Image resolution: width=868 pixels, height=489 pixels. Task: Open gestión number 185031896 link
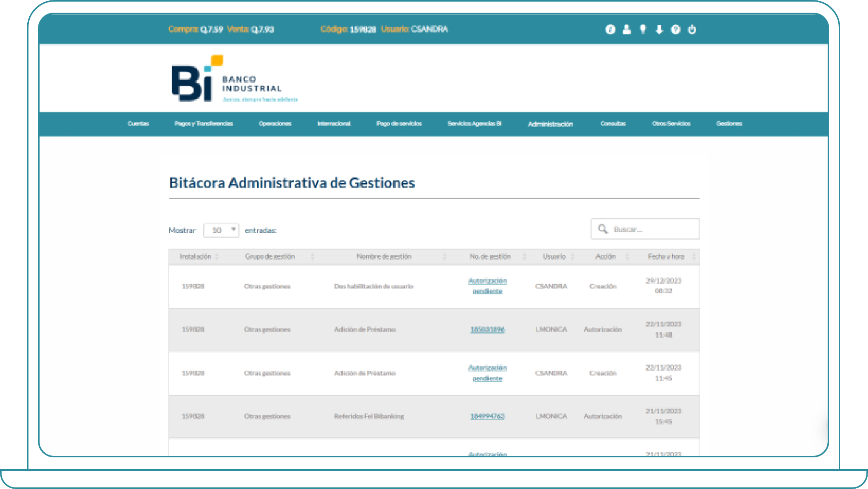click(x=487, y=330)
